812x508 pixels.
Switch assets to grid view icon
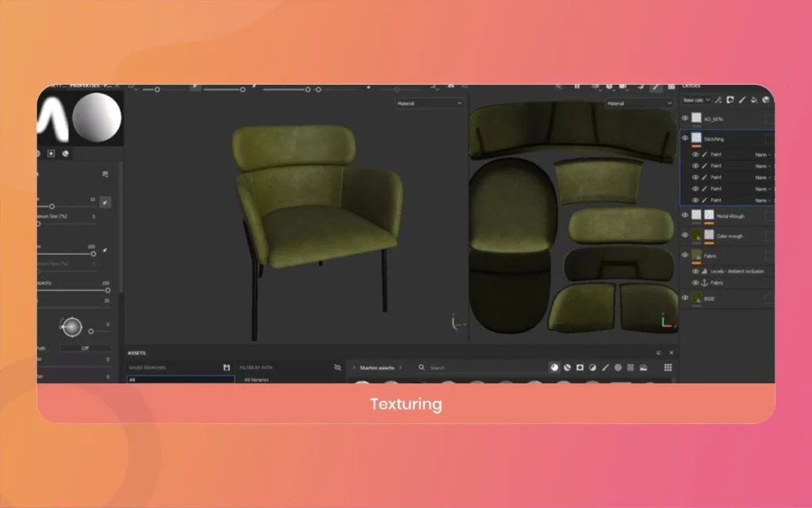tap(668, 368)
